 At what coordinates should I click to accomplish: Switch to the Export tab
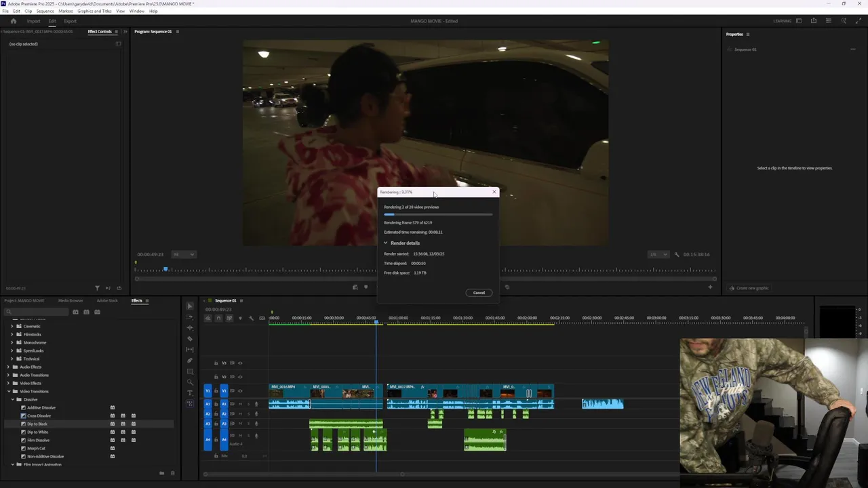pyautogui.click(x=71, y=21)
